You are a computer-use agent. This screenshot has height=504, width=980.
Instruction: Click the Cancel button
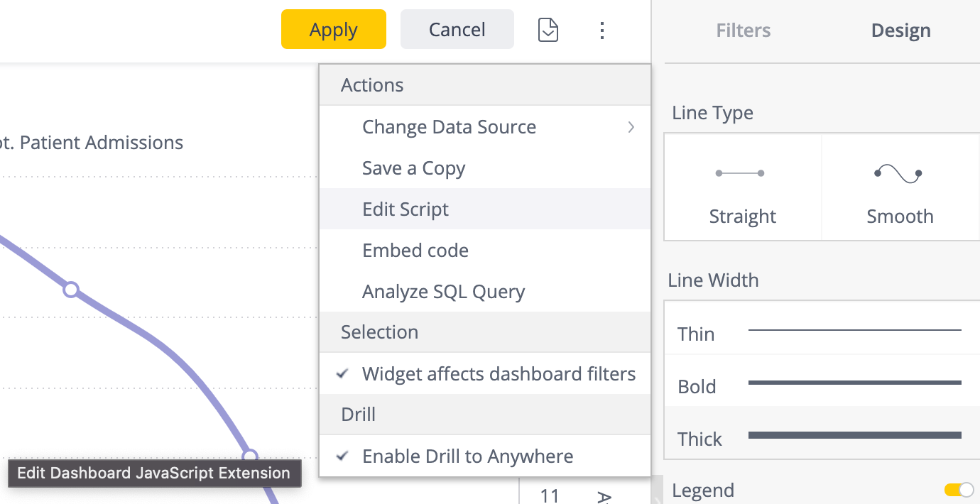point(457,29)
